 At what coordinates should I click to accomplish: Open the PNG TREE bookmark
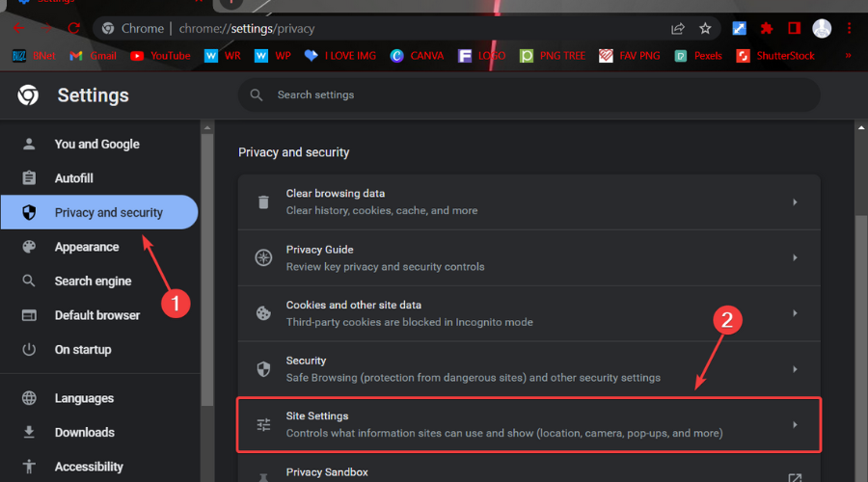tap(553, 56)
